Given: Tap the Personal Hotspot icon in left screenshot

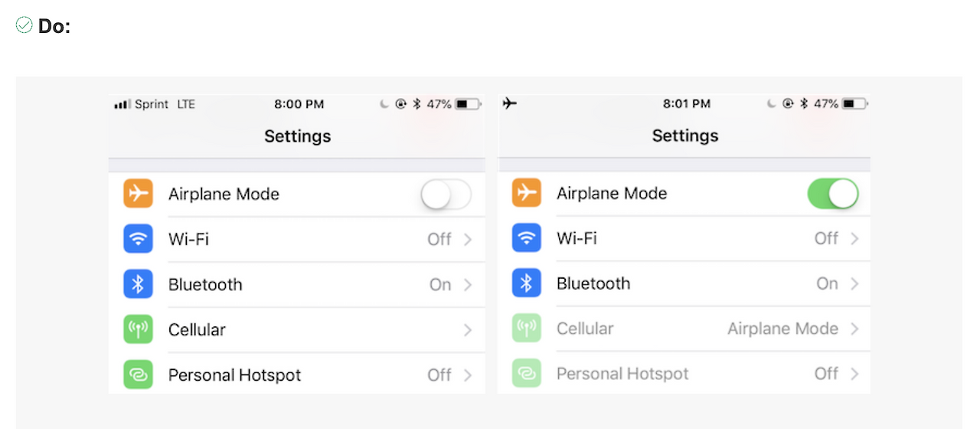Looking at the screenshot, I should coord(138,375).
